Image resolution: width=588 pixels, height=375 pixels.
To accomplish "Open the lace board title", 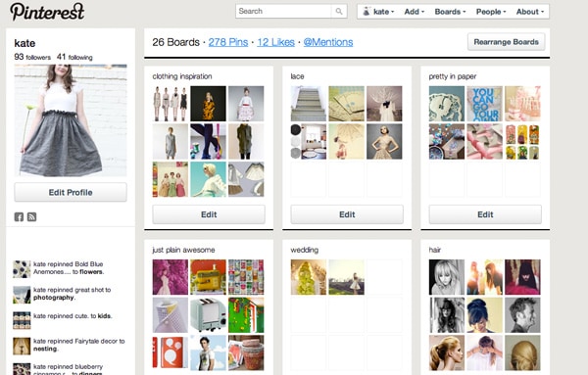I will [297, 76].
